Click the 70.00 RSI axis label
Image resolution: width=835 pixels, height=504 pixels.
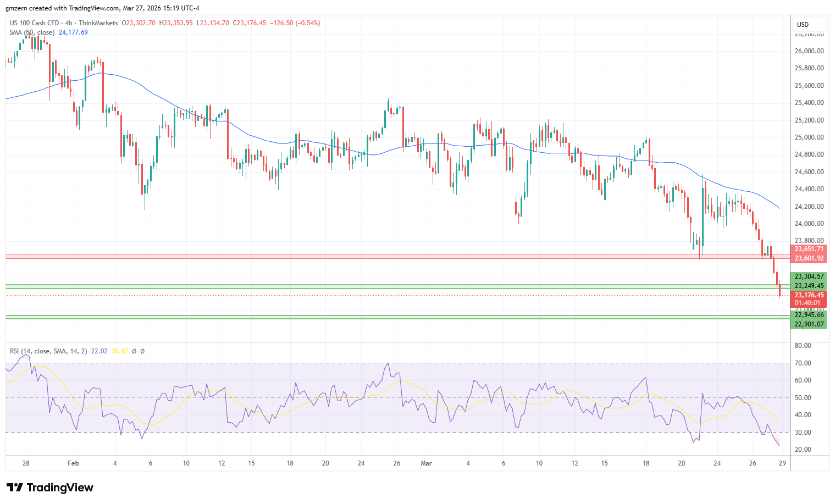pyautogui.click(x=803, y=363)
